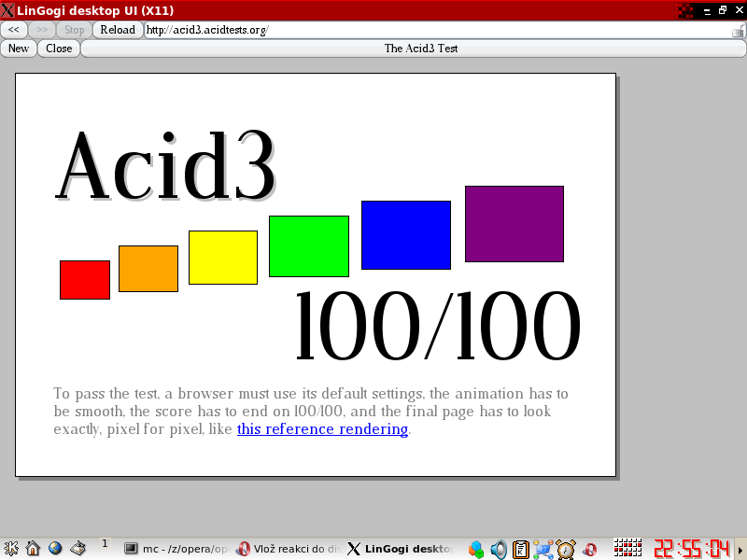Open the KDE K menu
This screenshot has width=747, height=560.
pyautogui.click(x=10, y=549)
